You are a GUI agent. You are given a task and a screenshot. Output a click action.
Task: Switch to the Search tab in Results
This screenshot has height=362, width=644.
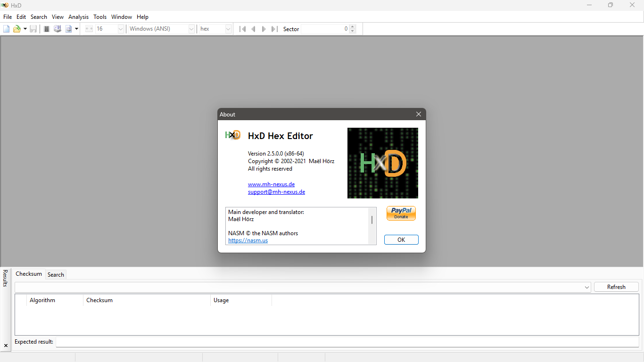click(x=56, y=274)
